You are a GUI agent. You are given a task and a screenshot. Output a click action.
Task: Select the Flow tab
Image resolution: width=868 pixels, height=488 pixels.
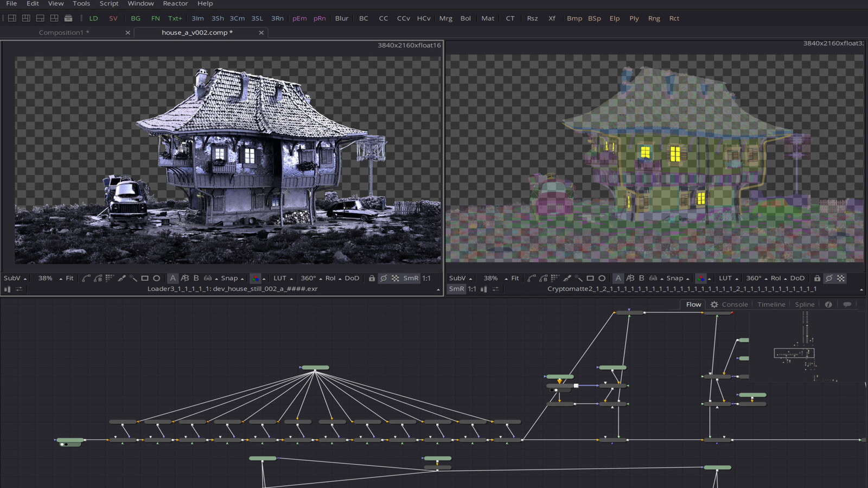point(693,304)
